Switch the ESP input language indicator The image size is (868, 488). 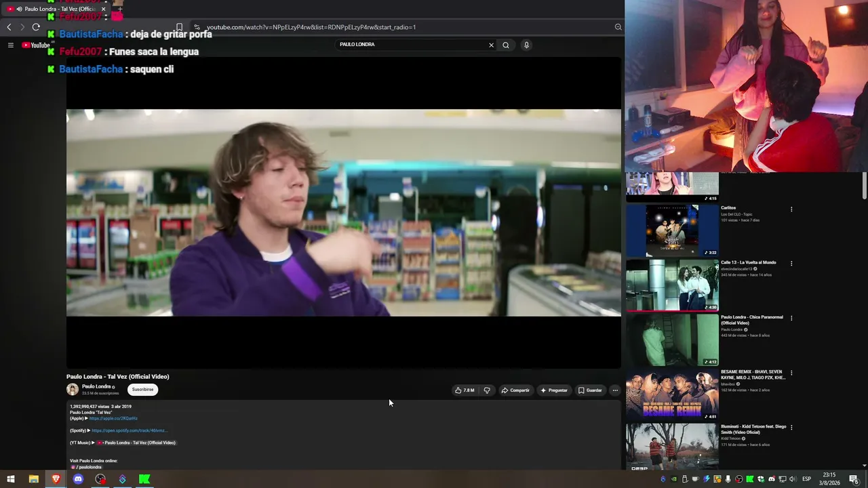coord(806,479)
